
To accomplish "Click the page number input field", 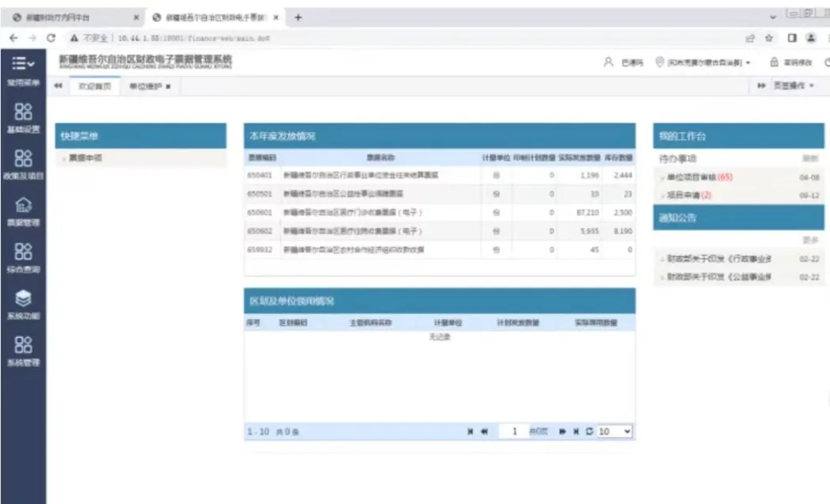I will (513, 431).
